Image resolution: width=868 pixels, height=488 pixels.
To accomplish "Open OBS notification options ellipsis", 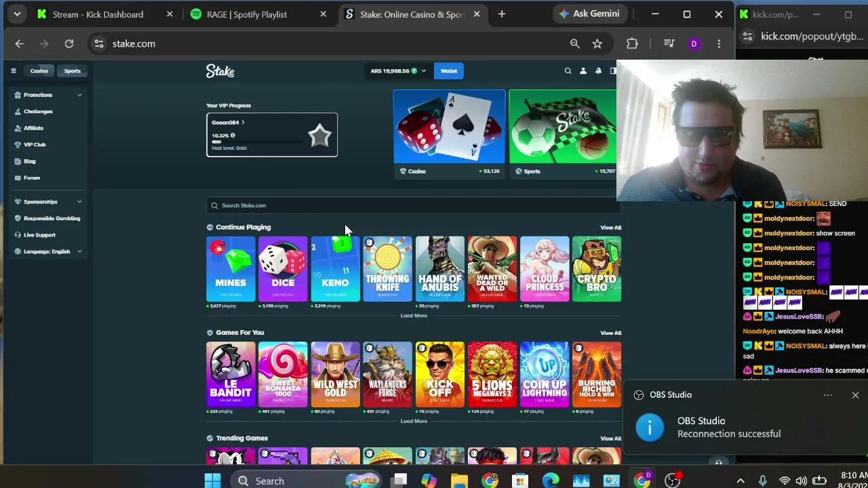I will pyautogui.click(x=827, y=395).
